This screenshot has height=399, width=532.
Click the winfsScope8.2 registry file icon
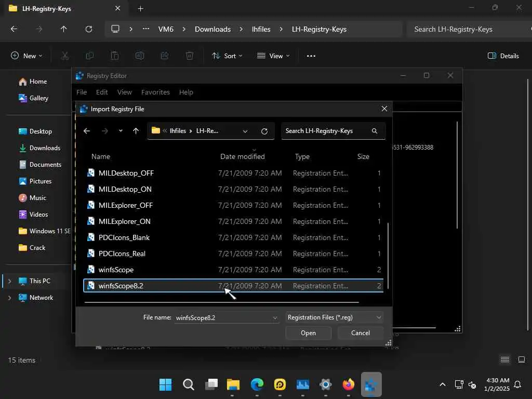click(91, 286)
